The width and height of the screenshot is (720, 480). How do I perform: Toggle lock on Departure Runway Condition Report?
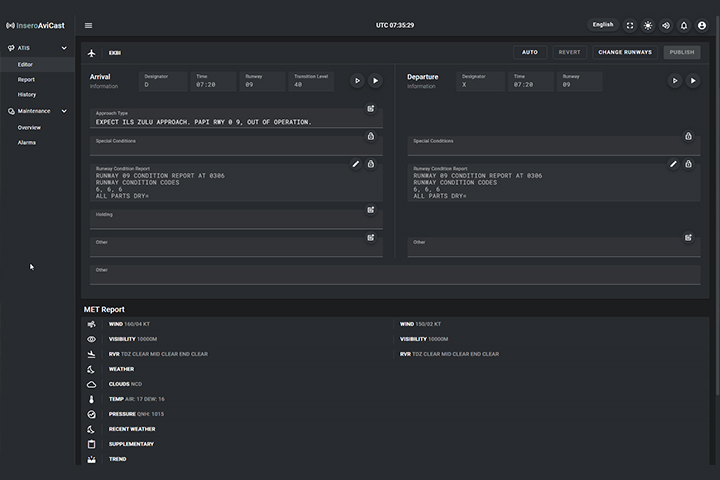pos(688,164)
